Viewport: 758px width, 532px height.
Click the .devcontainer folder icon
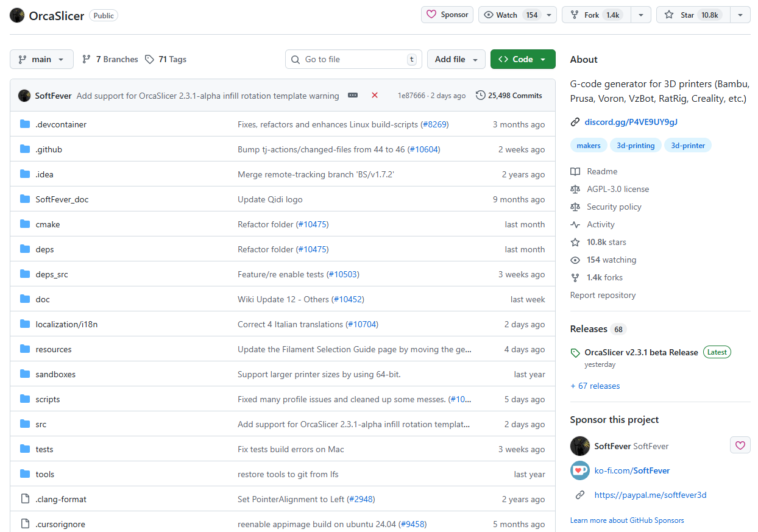coord(25,124)
